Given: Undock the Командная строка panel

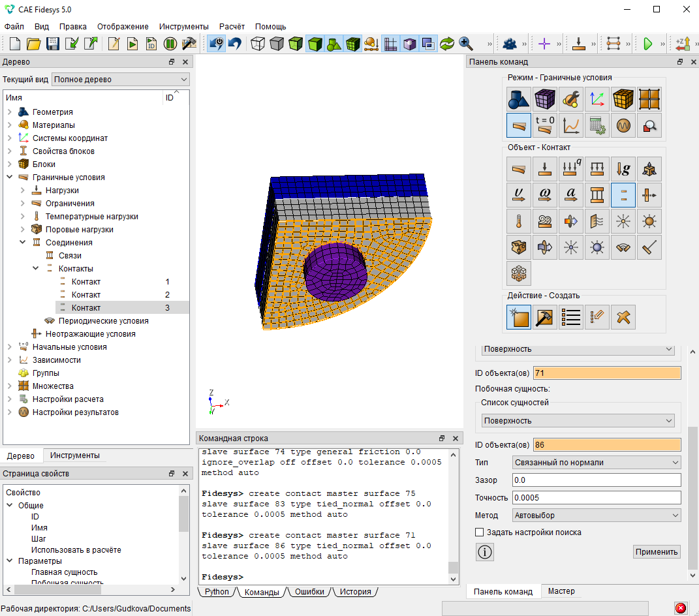Looking at the screenshot, I should 442,438.
